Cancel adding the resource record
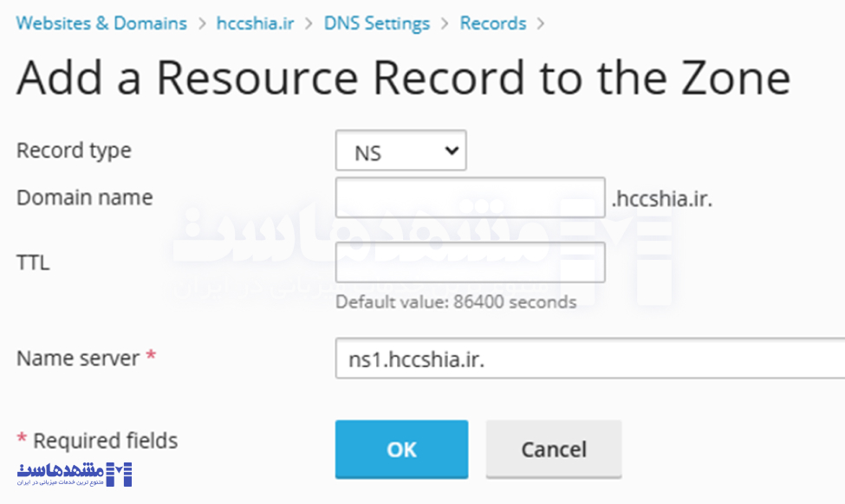This screenshot has height=504, width=845. tap(554, 449)
